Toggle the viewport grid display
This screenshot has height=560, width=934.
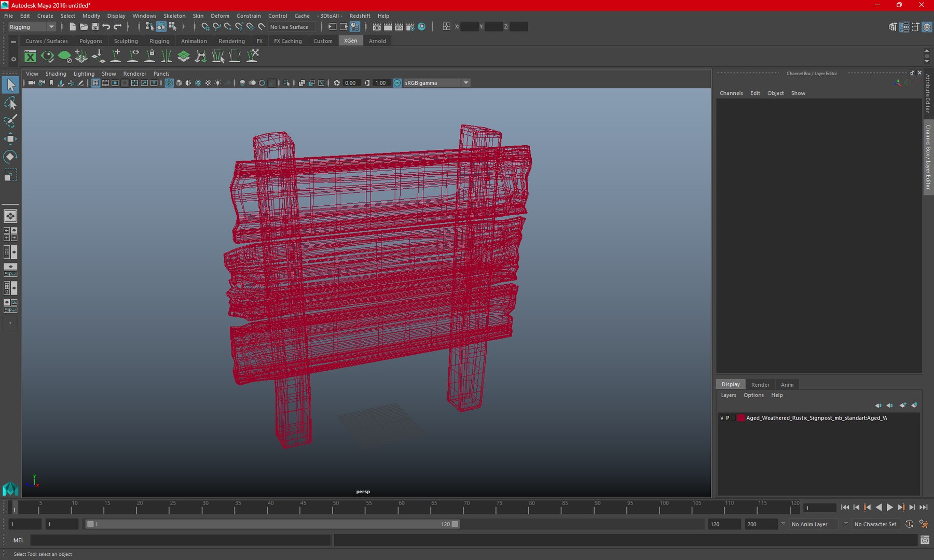click(95, 83)
